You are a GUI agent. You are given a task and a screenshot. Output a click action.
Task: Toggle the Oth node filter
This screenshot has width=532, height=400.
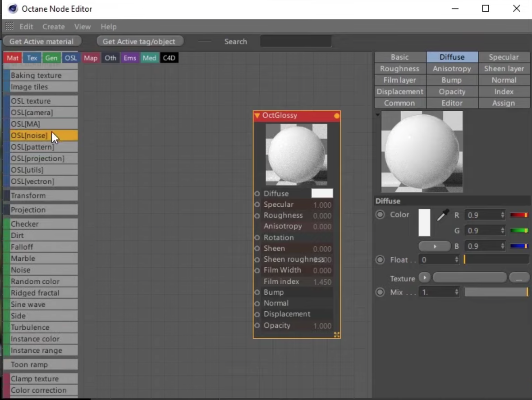pyautogui.click(x=110, y=58)
